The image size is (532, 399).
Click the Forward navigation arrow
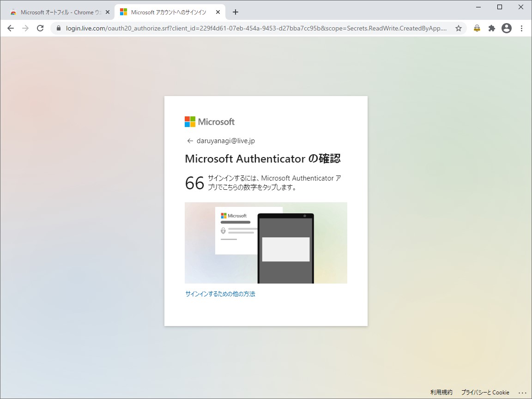[x=25, y=28]
